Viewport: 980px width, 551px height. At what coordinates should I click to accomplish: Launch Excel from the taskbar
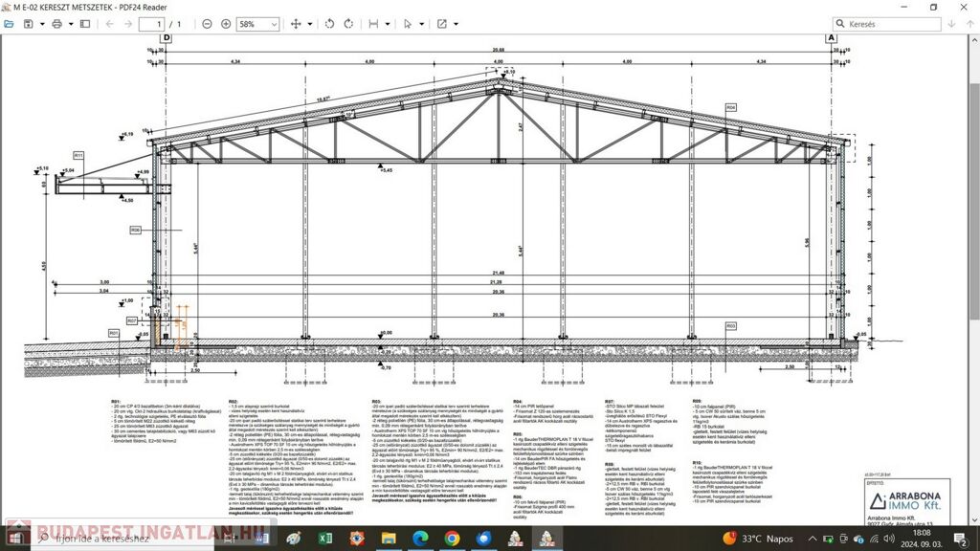point(324,539)
